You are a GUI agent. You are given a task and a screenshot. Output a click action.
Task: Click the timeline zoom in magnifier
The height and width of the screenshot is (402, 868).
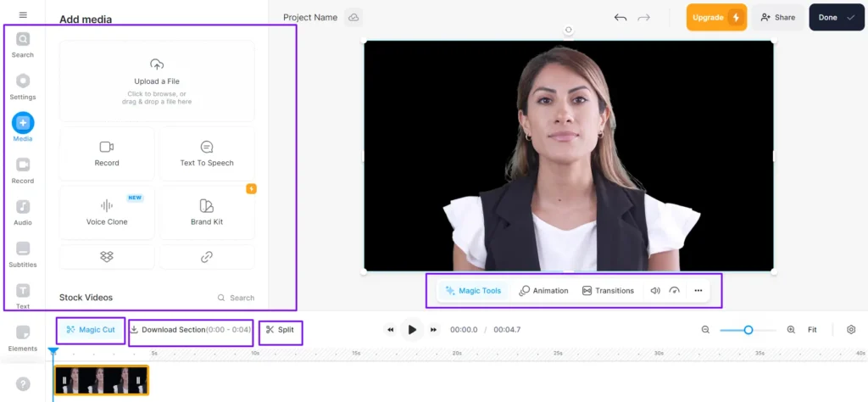791,330
